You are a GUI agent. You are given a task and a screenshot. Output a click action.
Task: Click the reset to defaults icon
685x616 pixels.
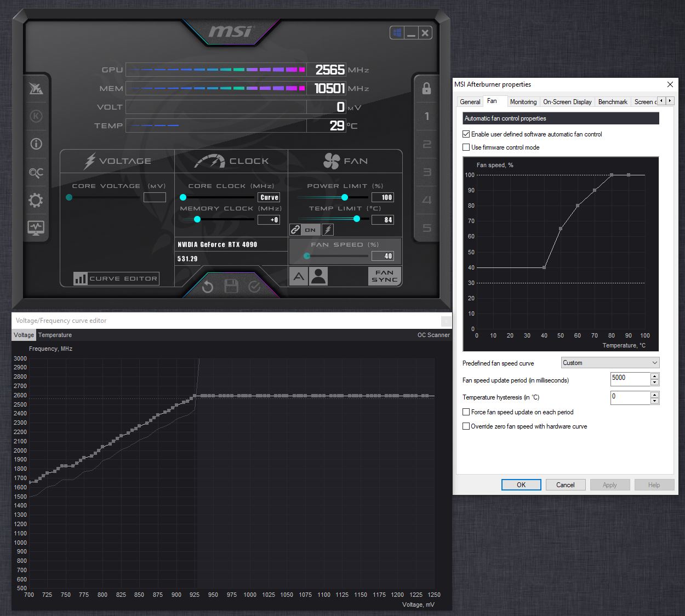(208, 287)
